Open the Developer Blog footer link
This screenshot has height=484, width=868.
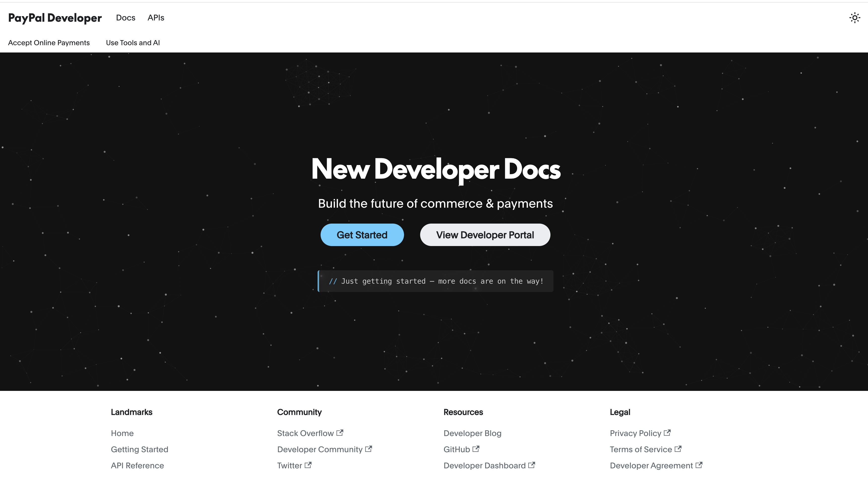472,434
